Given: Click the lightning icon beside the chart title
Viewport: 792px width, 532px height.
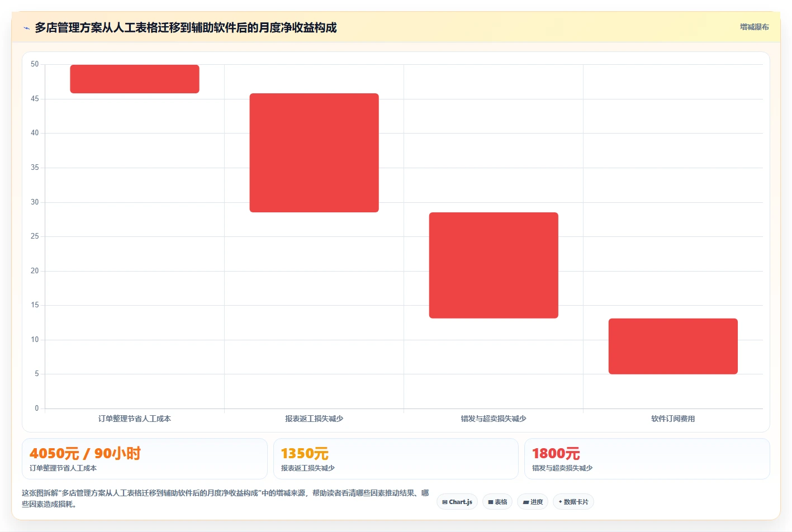Looking at the screenshot, I should (x=26, y=28).
